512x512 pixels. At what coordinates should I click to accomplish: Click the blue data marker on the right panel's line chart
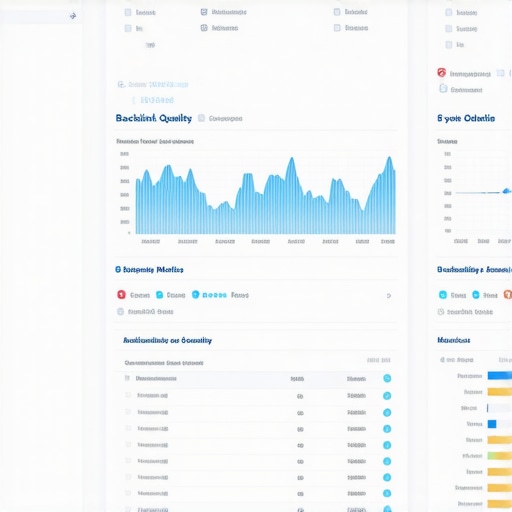[x=507, y=191]
